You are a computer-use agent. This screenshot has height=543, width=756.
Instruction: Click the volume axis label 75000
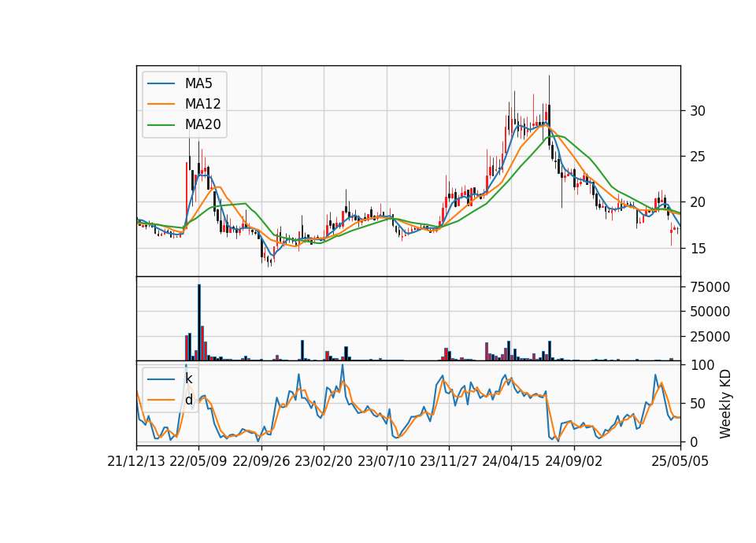710,287
